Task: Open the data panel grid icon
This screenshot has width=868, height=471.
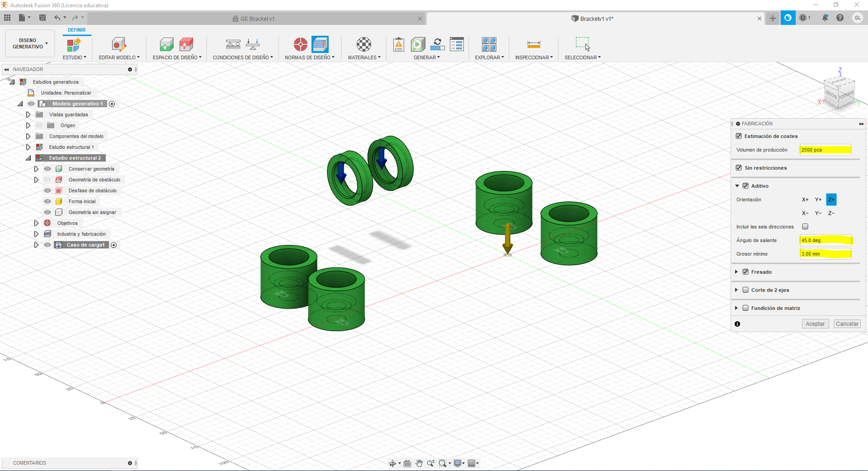Action: [7, 18]
